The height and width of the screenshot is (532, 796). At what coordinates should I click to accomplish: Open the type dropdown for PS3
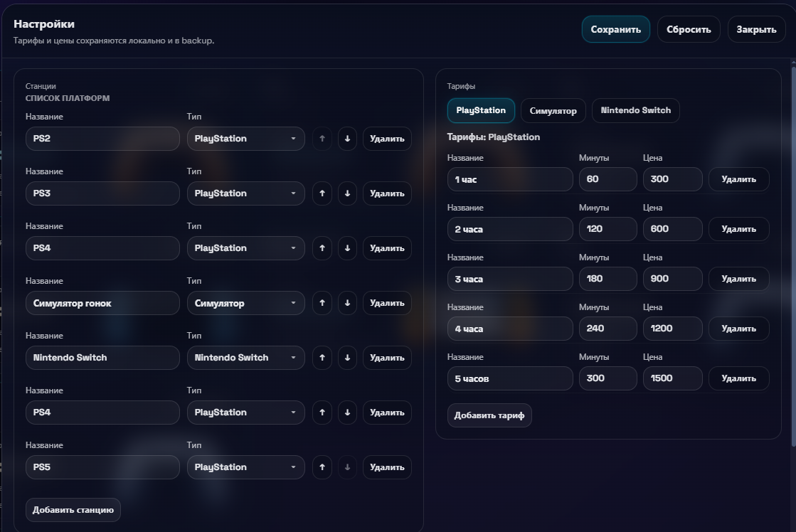[x=245, y=193]
